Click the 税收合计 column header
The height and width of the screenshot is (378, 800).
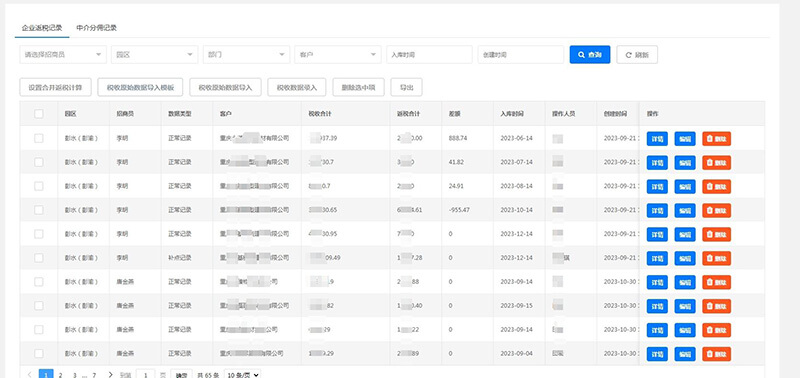point(320,114)
